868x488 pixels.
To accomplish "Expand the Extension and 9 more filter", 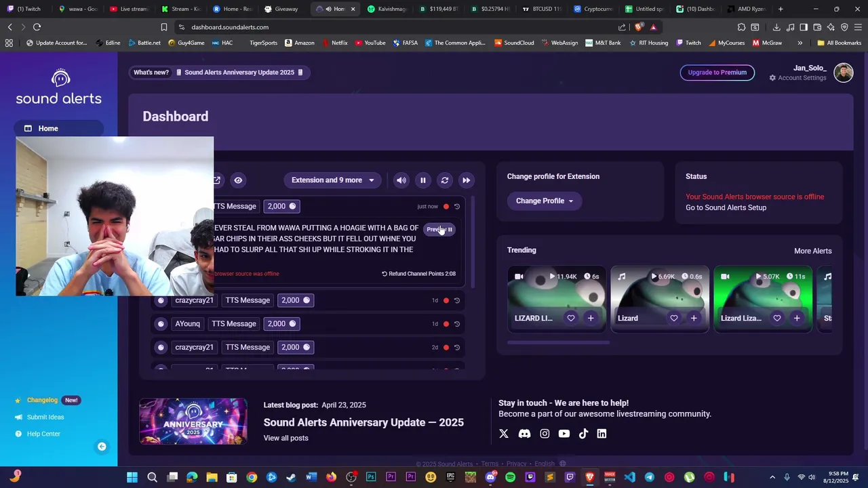I will click(332, 180).
